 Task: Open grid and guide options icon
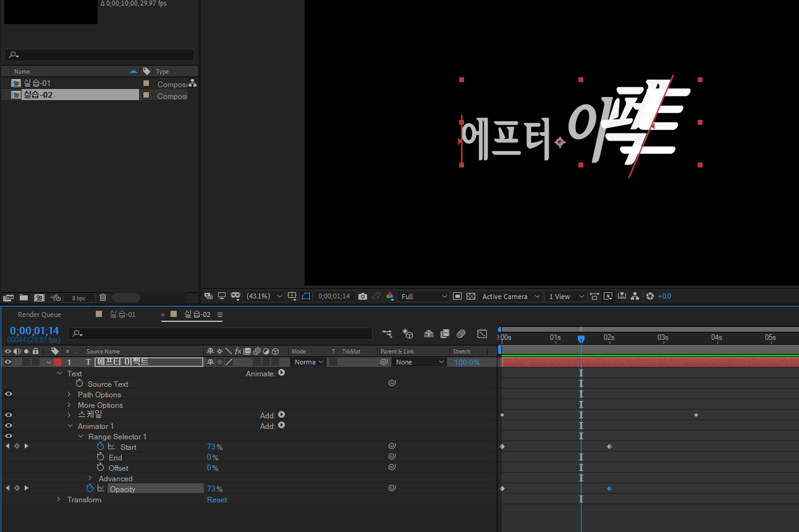[292, 297]
